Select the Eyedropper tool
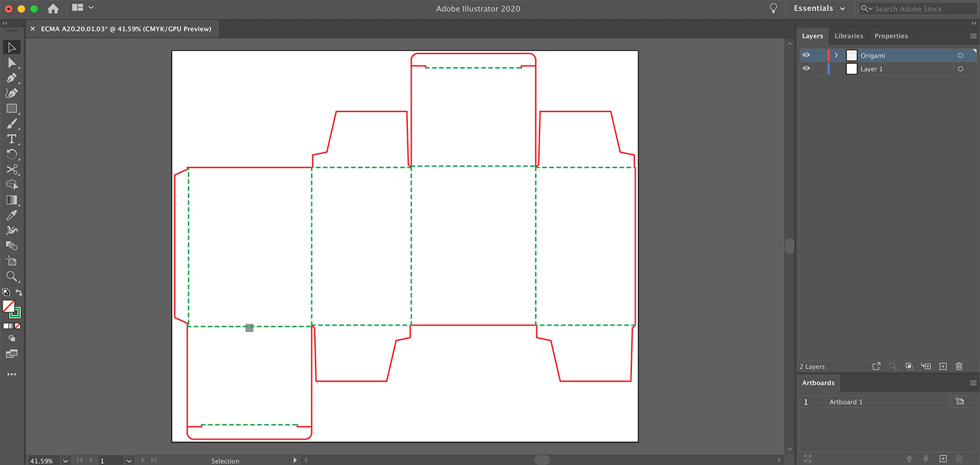The height and width of the screenshot is (465, 980). click(x=11, y=216)
